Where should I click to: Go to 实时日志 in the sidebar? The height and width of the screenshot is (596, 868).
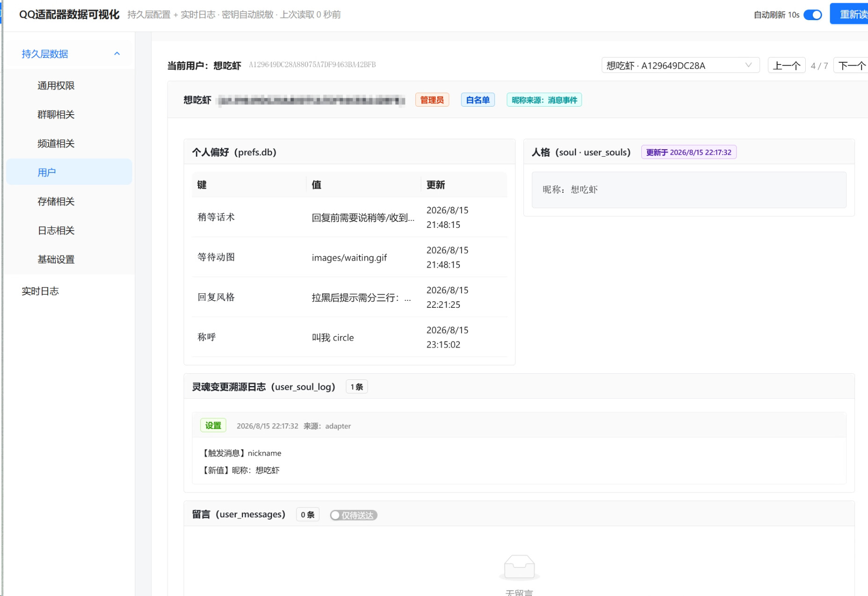pos(69,291)
